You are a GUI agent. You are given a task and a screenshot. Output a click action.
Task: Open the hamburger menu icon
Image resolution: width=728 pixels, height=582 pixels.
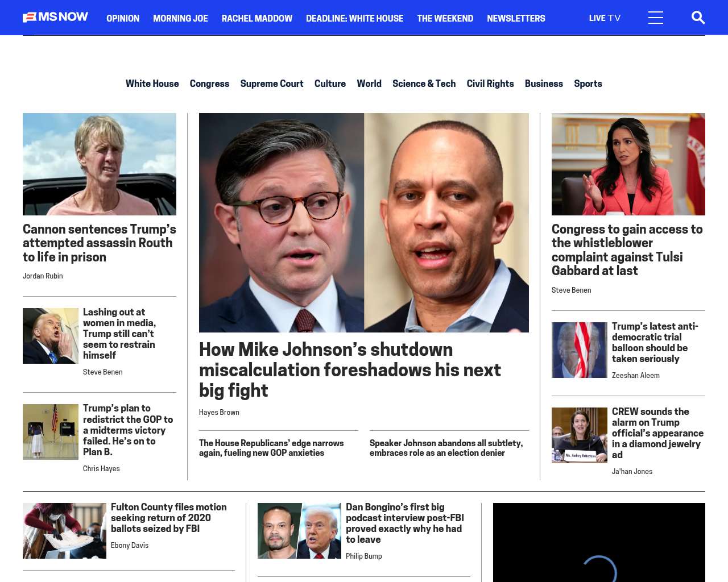click(655, 18)
